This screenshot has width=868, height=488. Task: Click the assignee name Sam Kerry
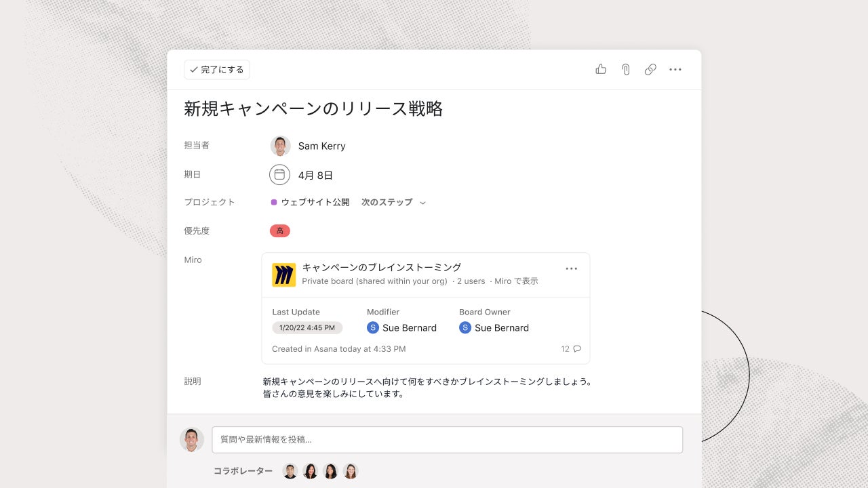[x=322, y=146]
